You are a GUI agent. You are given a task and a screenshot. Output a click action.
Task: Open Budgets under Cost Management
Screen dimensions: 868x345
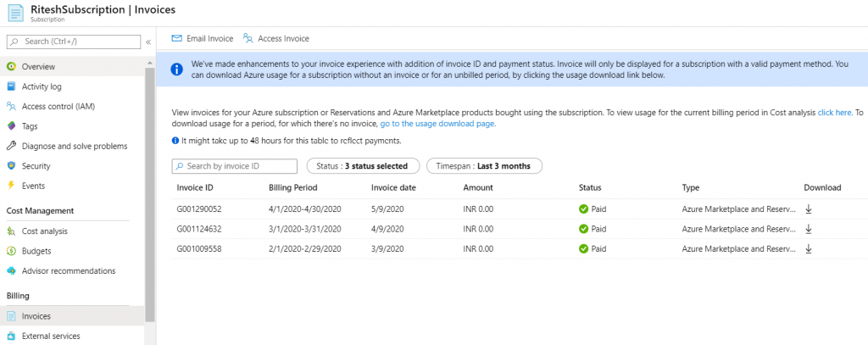point(36,251)
